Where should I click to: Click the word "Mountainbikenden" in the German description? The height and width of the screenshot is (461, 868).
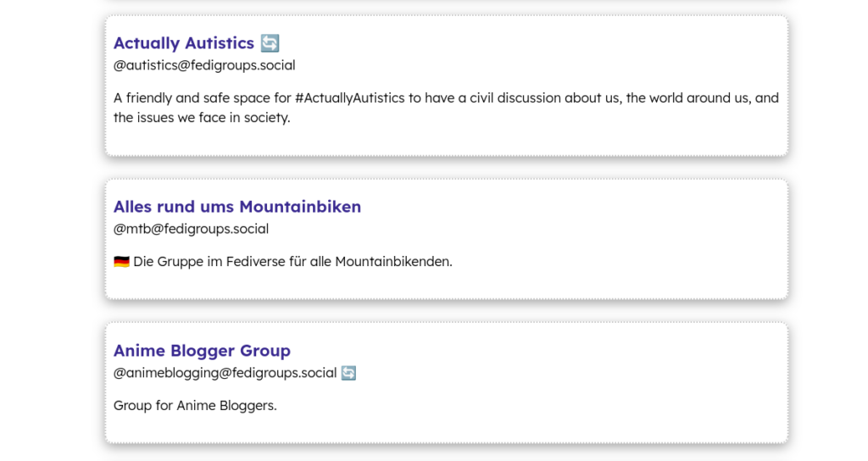point(392,262)
